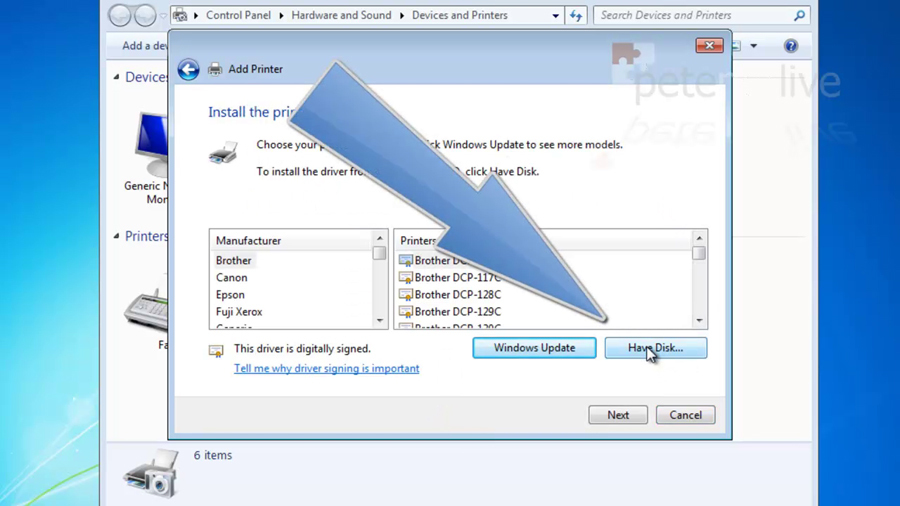The image size is (900, 506).
Task: Click the printer camera icon in details pane
Action: point(152,473)
